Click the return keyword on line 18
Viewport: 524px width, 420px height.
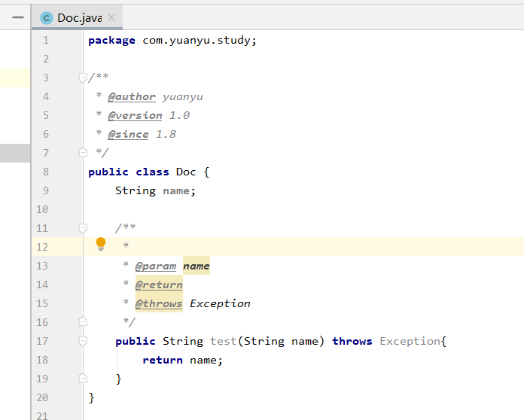point(163,360)
